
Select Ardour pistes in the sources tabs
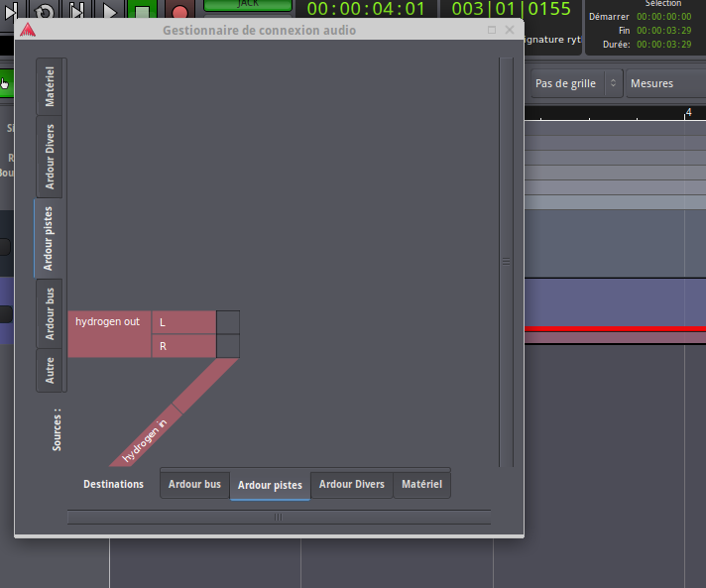tap(49, 239)
